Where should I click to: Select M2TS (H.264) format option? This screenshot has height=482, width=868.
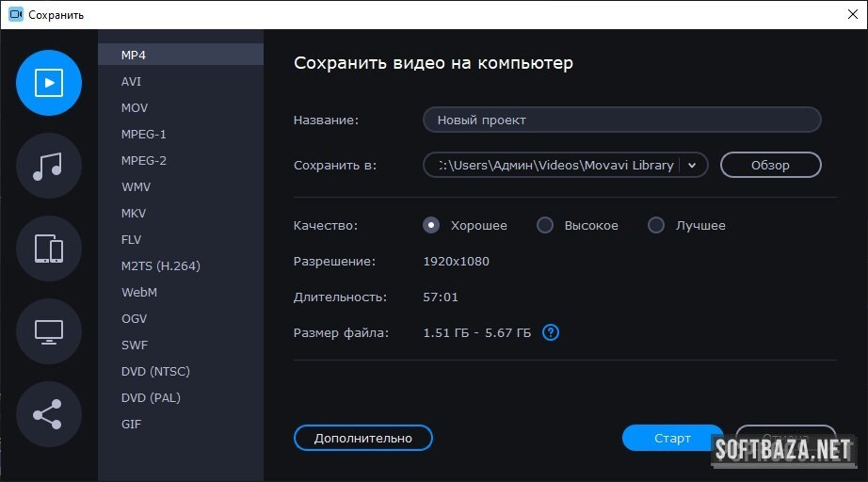click(x=161, y=266)
